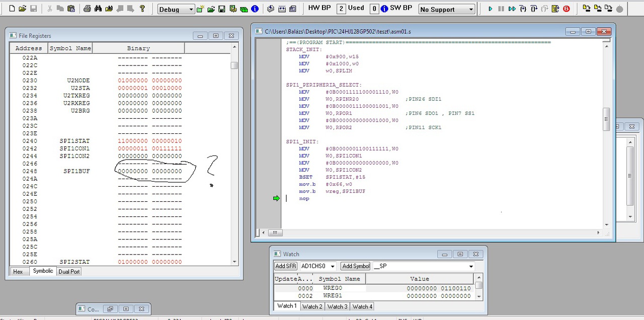Click the Save File disk icon

point(33,9)
